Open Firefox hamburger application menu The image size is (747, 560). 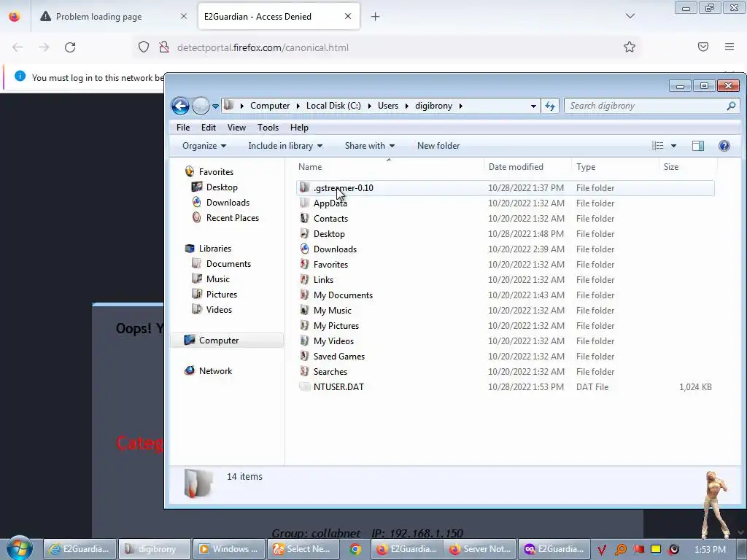coord(729,47)
